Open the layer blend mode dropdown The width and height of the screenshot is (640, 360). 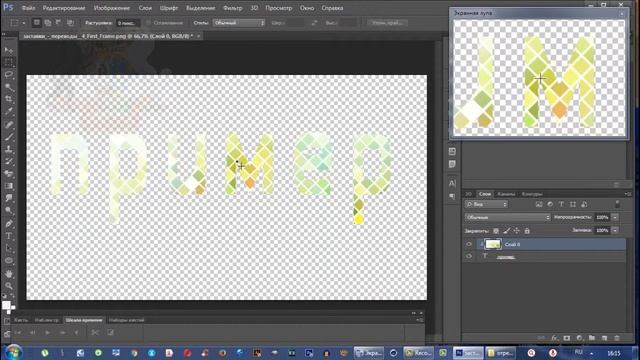pyautogui.click(x=507, y=218)
